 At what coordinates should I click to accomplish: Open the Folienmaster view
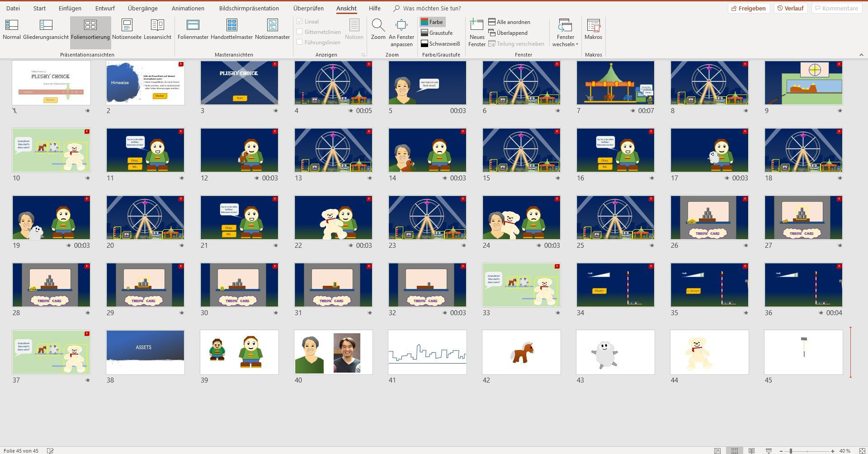[x=193, y=30]
